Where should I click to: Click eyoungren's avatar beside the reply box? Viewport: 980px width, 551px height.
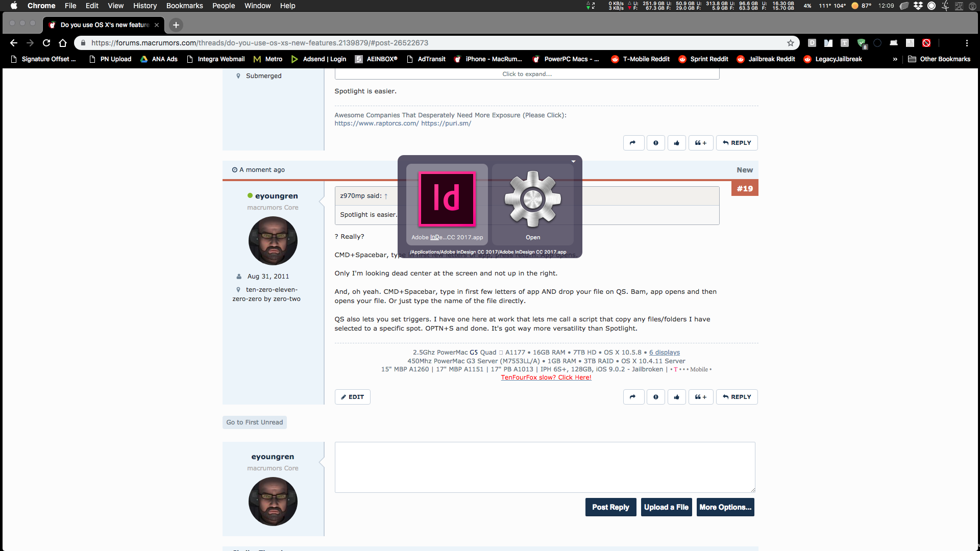pos(273,502)
